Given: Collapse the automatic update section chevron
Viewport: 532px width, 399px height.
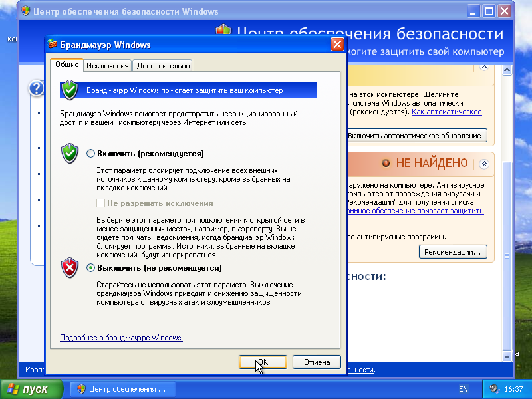Looking at the screenshot, I should [484, 66].
